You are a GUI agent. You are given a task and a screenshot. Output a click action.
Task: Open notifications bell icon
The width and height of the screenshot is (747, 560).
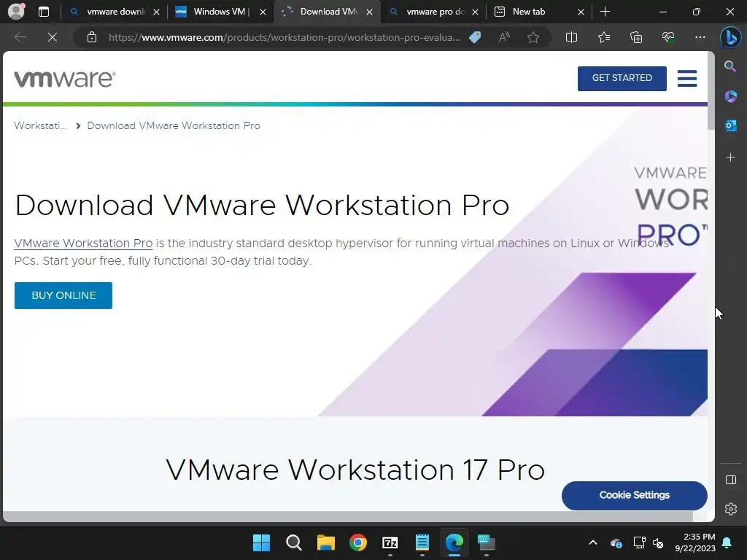coord(727,542)
